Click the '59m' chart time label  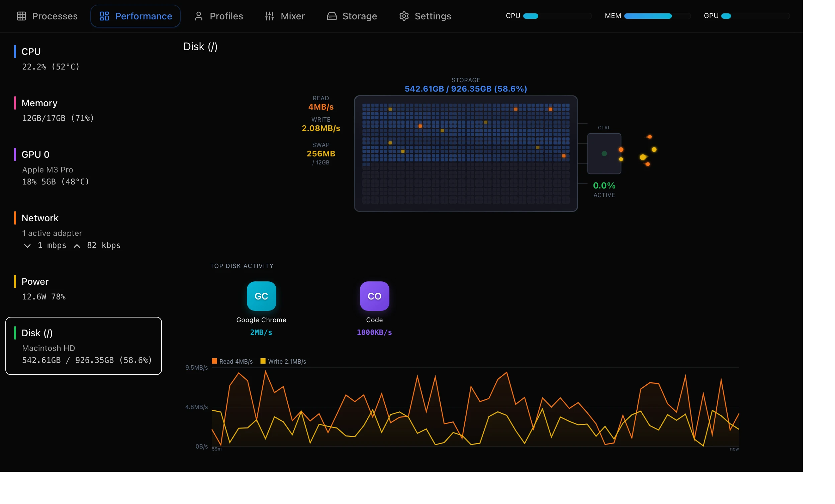click(x=216, y=449)
